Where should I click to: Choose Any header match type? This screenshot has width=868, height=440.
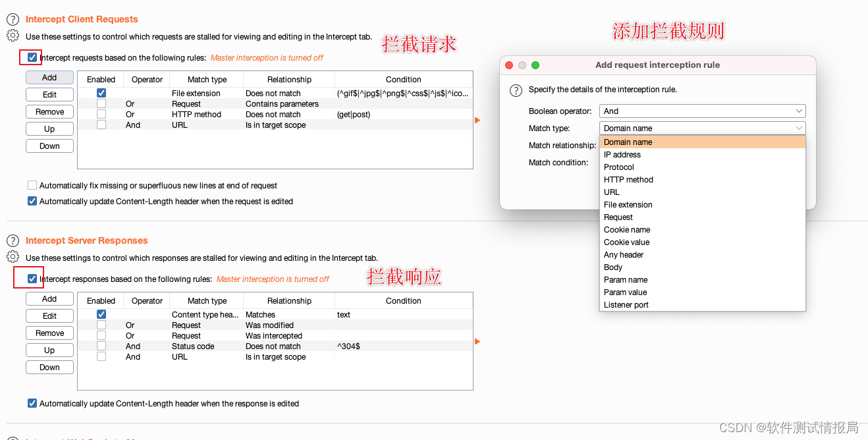click(703, 255)
